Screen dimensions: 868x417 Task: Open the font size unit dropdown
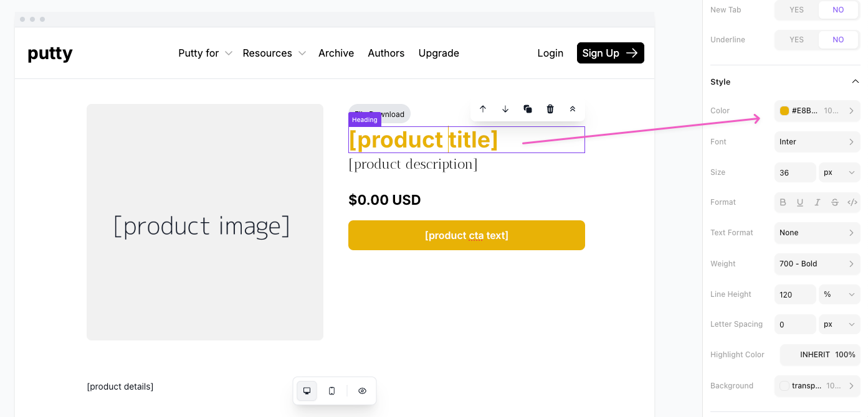coord(839,172)
